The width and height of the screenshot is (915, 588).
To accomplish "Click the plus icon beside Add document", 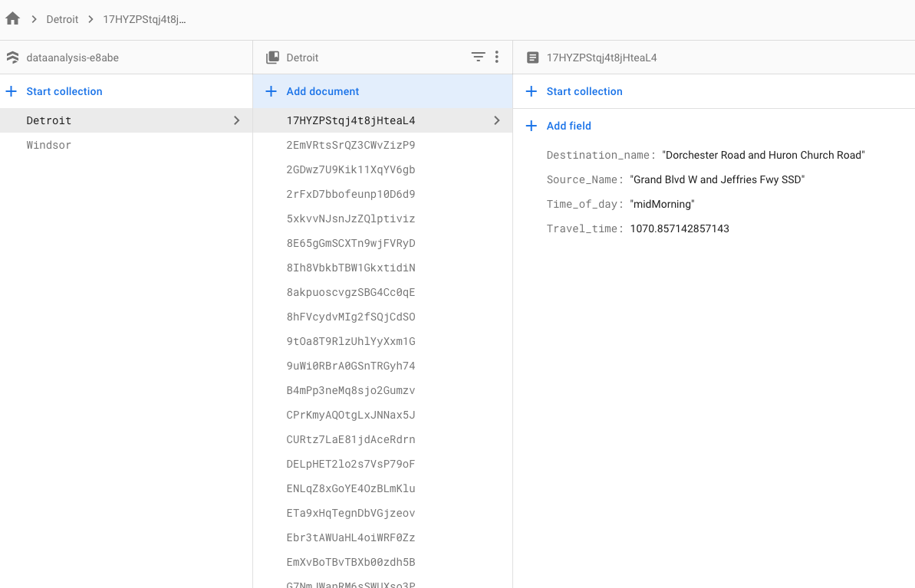I will click(271, 91).
